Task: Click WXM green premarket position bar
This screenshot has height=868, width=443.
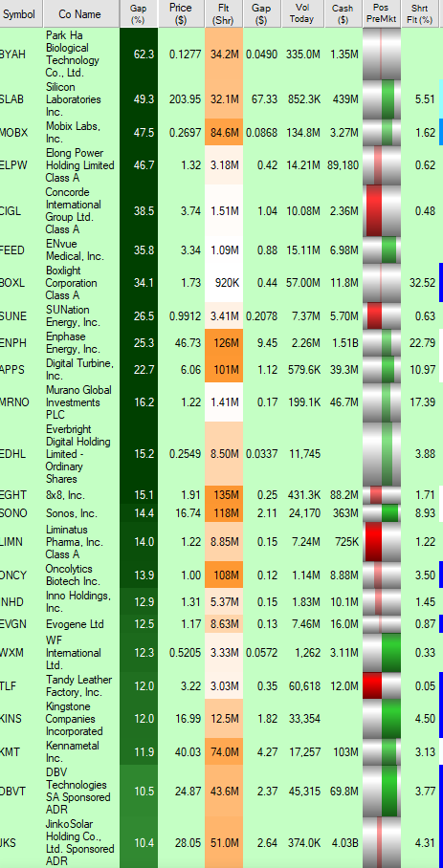Action: 391,653
